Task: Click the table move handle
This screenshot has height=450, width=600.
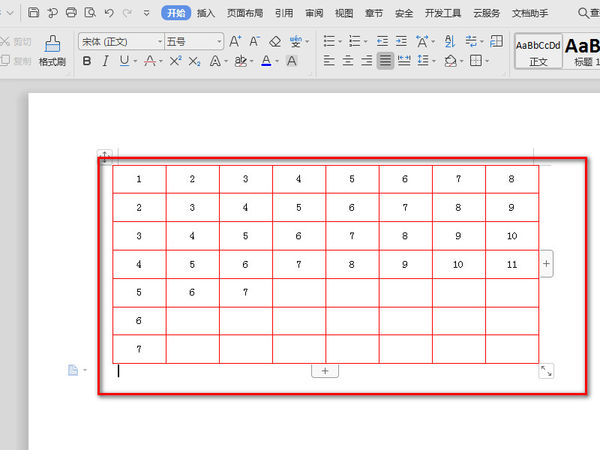Action: 104,157
